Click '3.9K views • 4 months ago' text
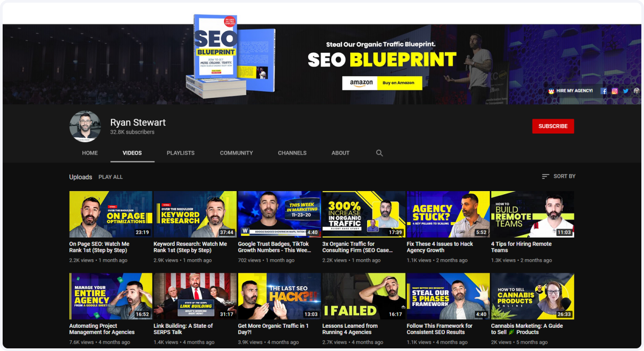The width and height of the screenshot is (644, 351). point(269,342)
